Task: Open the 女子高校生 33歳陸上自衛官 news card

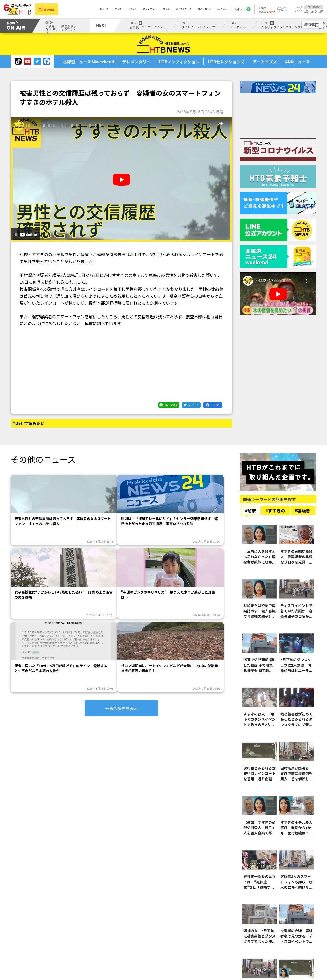Action: pos(64,583)
